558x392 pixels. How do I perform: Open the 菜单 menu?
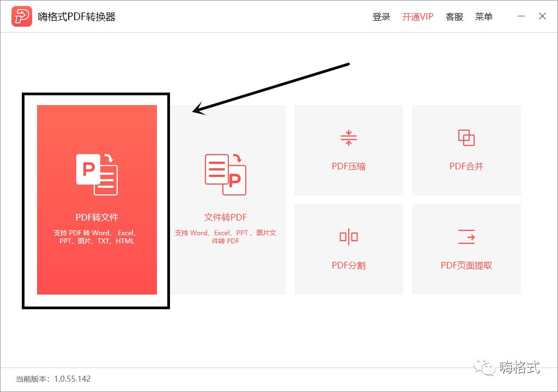click(x=484, y=16)
